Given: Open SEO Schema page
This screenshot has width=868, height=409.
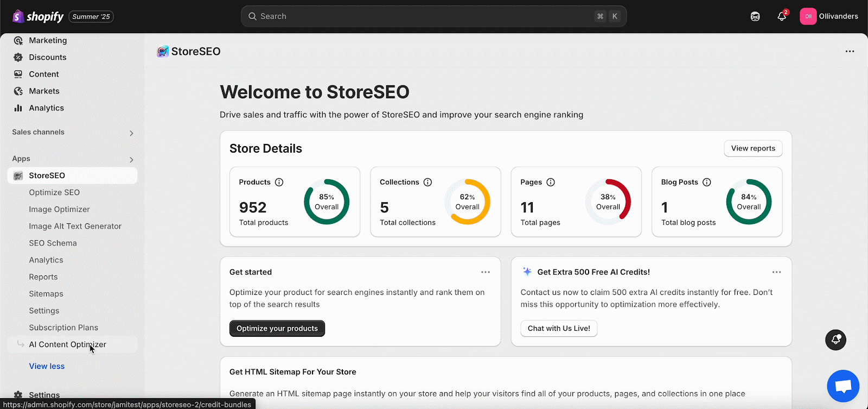Looking at the screenshot, I should (x=53, y=243).
